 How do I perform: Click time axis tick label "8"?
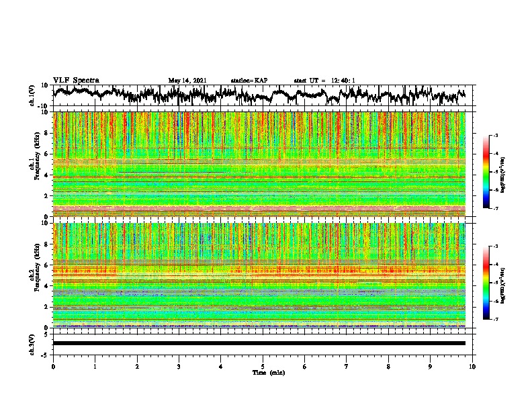point(388,367)
